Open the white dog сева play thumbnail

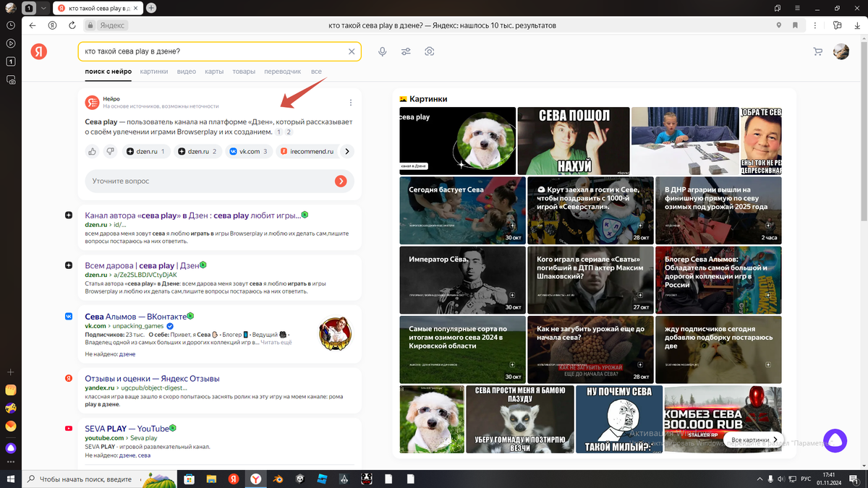(x=458, y=140)
